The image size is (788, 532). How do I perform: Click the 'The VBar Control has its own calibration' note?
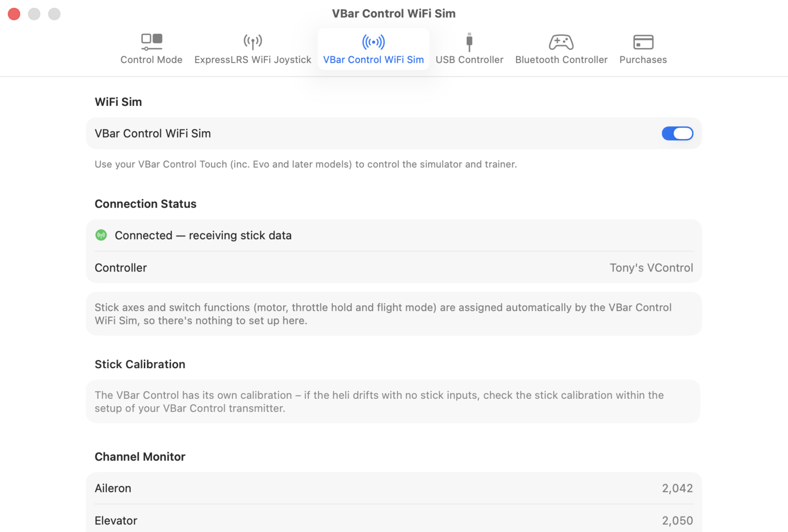pyautogui.click(x=379, y=401)
